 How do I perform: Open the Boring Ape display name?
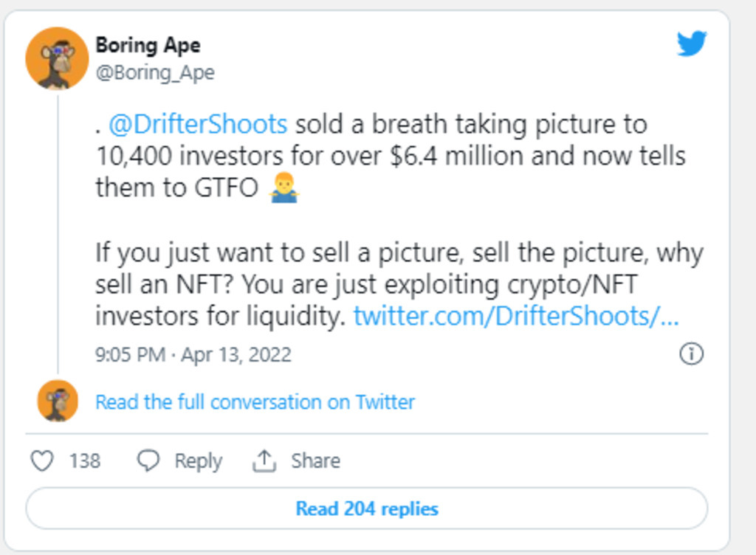[148, 45]
